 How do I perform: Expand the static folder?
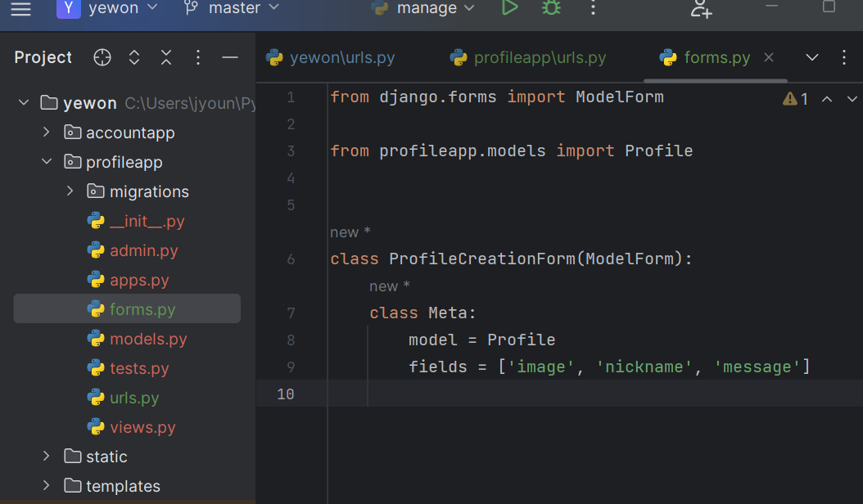pyautogui.click(x=46, y=456)
